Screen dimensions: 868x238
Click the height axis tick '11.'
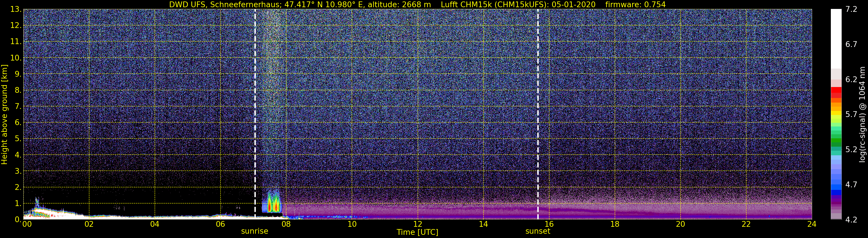(16, 41)
